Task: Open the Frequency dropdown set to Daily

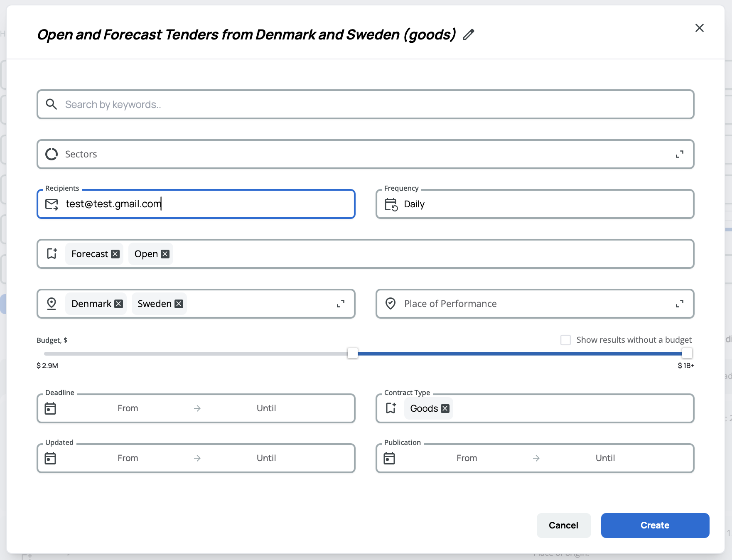Action: click(535, 204)
